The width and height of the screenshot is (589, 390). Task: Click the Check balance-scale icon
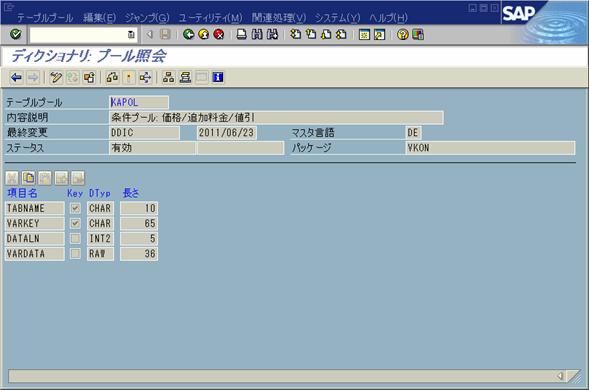pyautogui.click(x=112, y=78)
